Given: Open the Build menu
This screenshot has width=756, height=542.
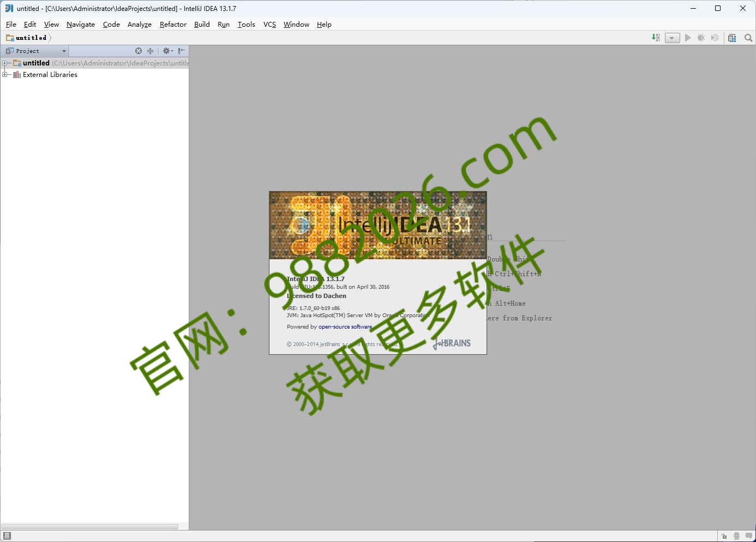Looking at the screenshot, I should point(202,25).
